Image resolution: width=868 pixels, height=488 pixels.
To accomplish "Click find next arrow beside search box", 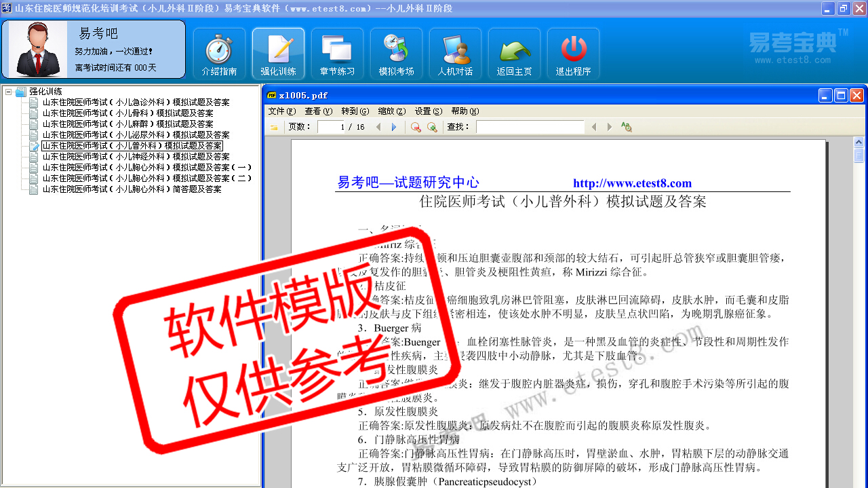I will click(610, 127).
